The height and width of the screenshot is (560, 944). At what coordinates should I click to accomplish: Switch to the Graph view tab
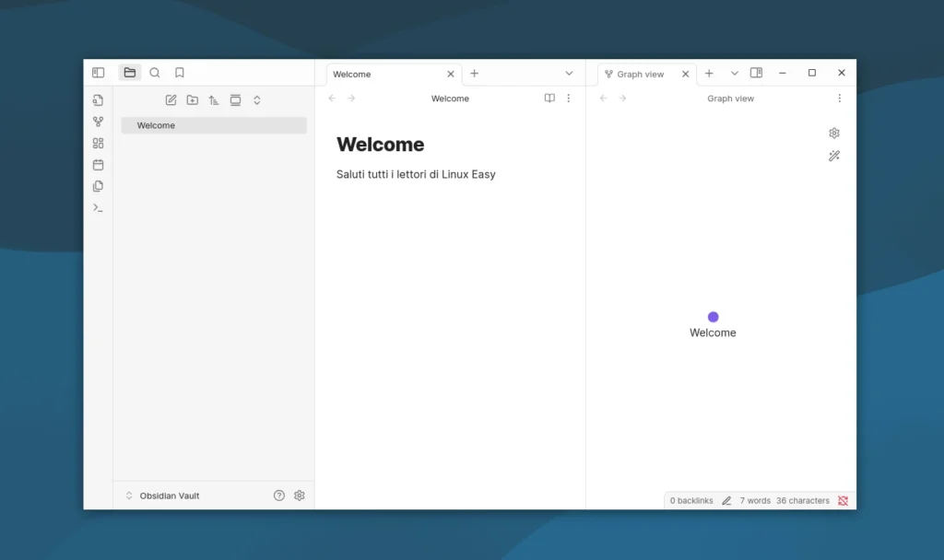pos(640,74)
